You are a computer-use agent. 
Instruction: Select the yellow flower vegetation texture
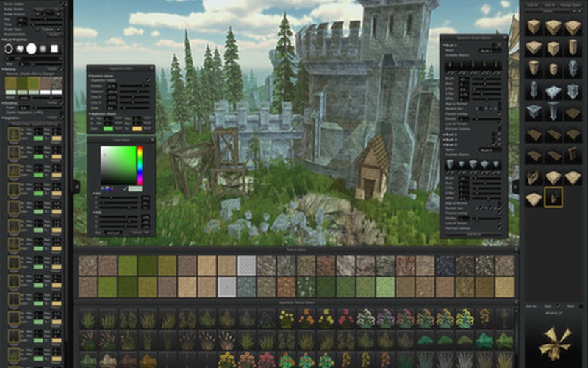tap(287, 318)
